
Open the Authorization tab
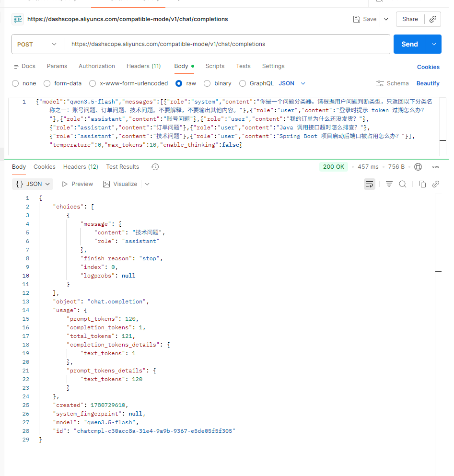(x=96, y=66)
